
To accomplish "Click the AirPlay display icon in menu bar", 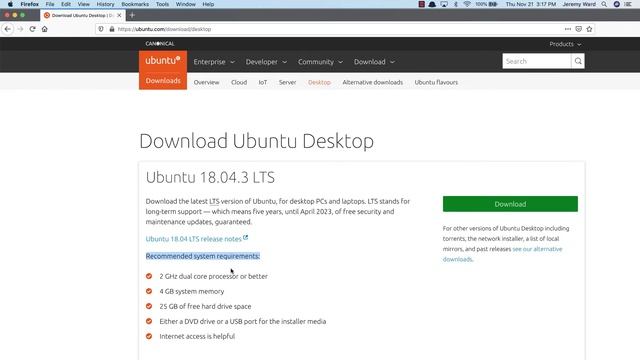I will pos(444,4).
